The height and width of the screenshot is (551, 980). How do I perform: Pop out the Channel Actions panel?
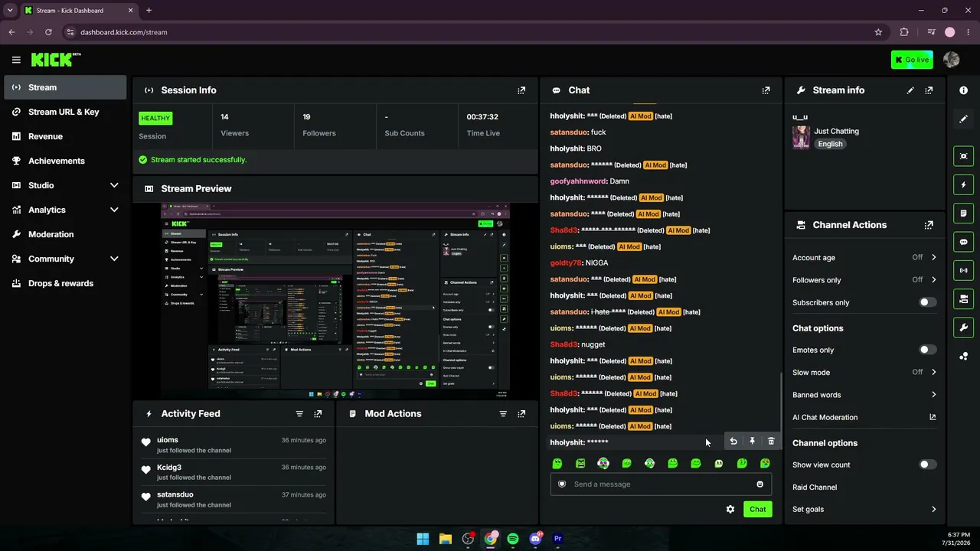point(929,225)
